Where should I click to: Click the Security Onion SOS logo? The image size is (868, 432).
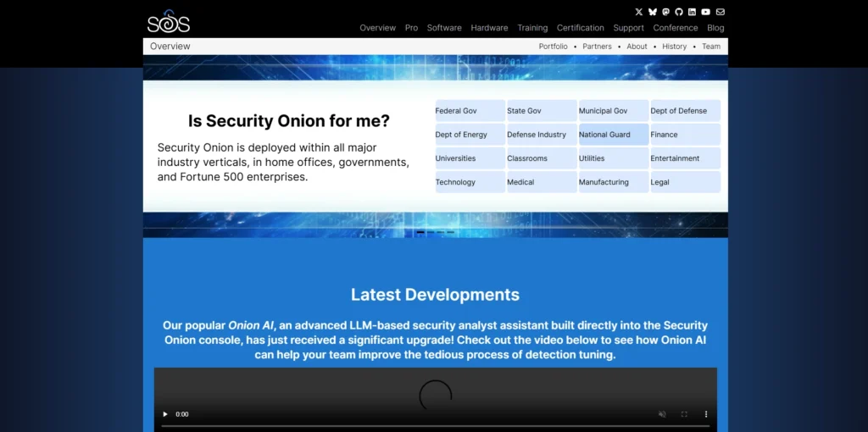pyautogui.click(x=169, y=21)
